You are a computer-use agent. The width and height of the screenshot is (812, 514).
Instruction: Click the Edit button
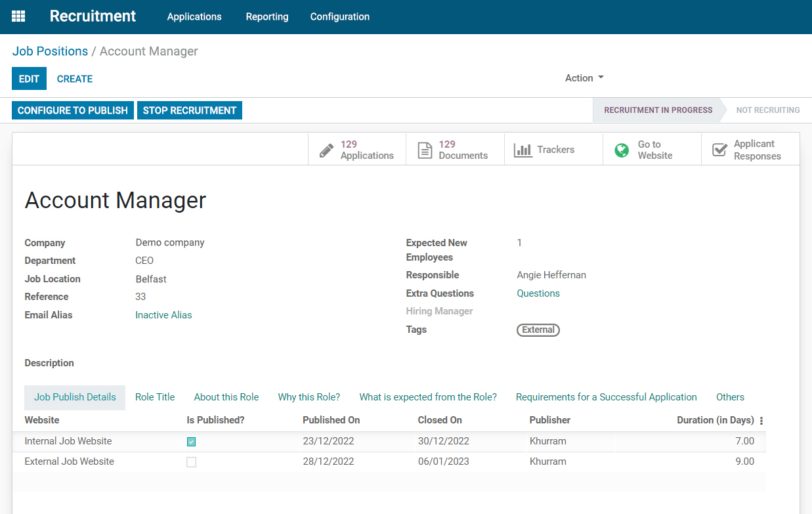point(29,77)
